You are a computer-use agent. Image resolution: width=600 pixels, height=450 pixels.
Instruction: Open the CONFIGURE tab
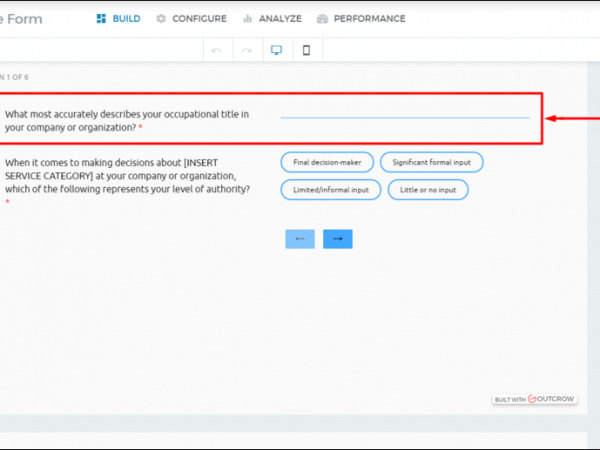tap(191, 18)
